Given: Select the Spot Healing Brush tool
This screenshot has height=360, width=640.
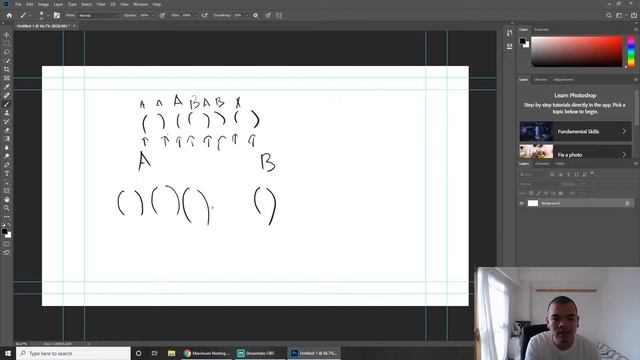Looking at the screenshot, I should (7, 96).
